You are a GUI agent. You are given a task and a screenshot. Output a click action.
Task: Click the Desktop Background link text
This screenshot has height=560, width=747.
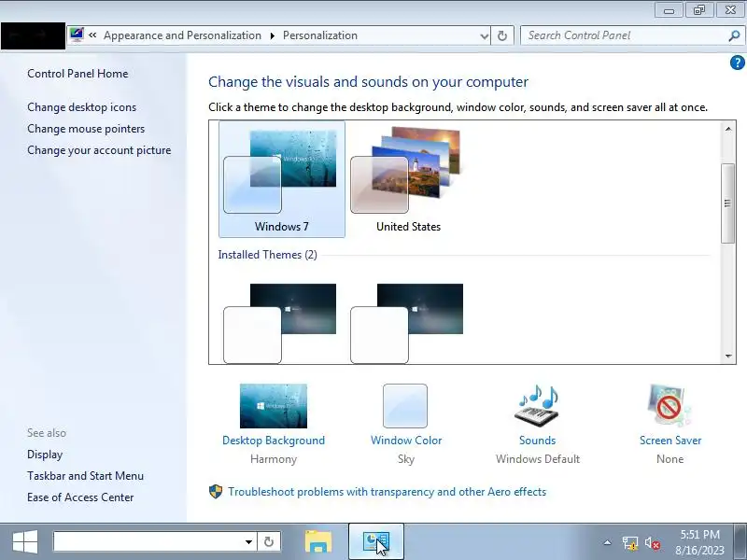pyautogui.click(x=274, y=440)
